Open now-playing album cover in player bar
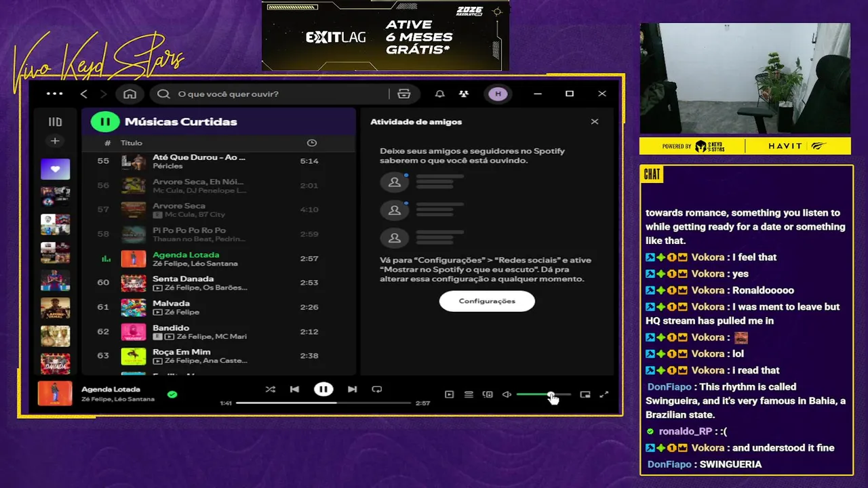868x488 pixels. [x=55, y=394]
